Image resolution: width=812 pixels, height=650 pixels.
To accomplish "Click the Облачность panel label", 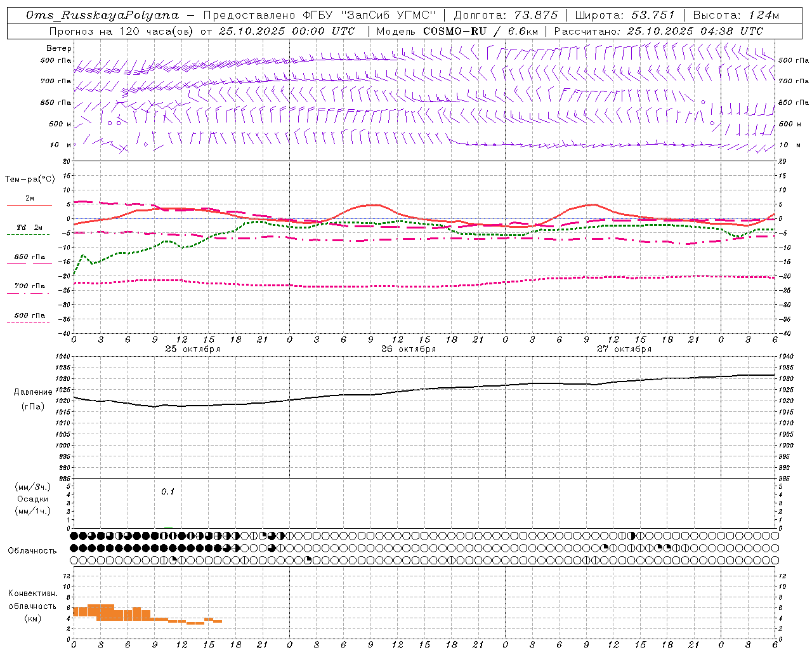I will click(x=32, y=551).
